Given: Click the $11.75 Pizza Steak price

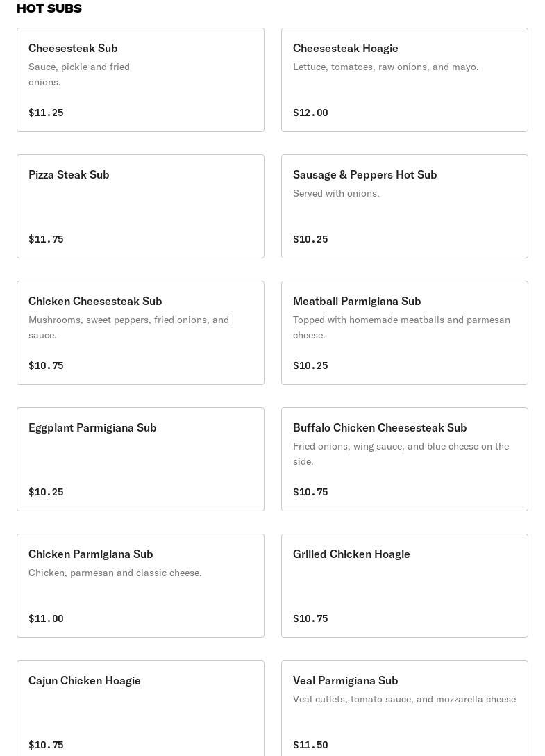Looking at the screenshot, I should click(x=46, y=239).
